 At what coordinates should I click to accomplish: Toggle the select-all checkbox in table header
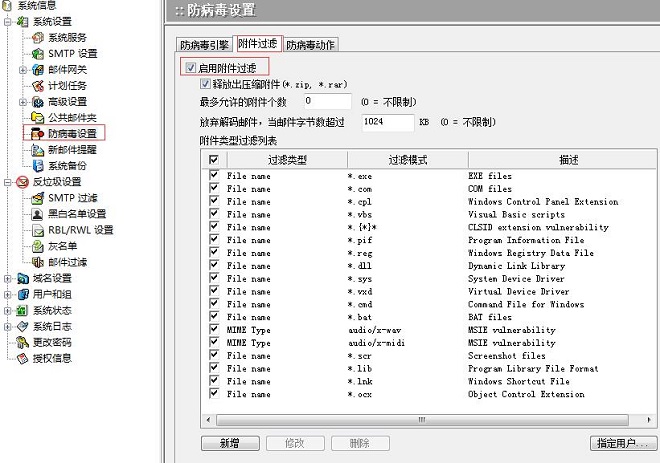point(214,160)
